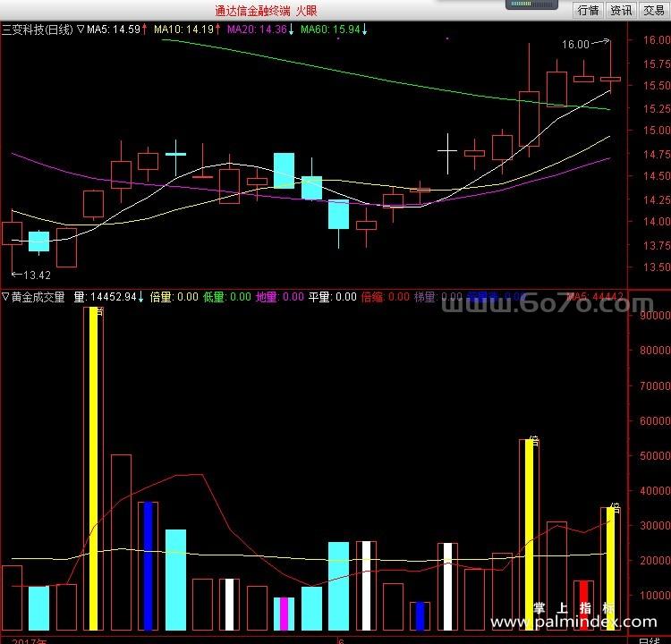Click the 平量: 0.00 value
Viewport: 671px width, 644px height.
tap(333, 297)
